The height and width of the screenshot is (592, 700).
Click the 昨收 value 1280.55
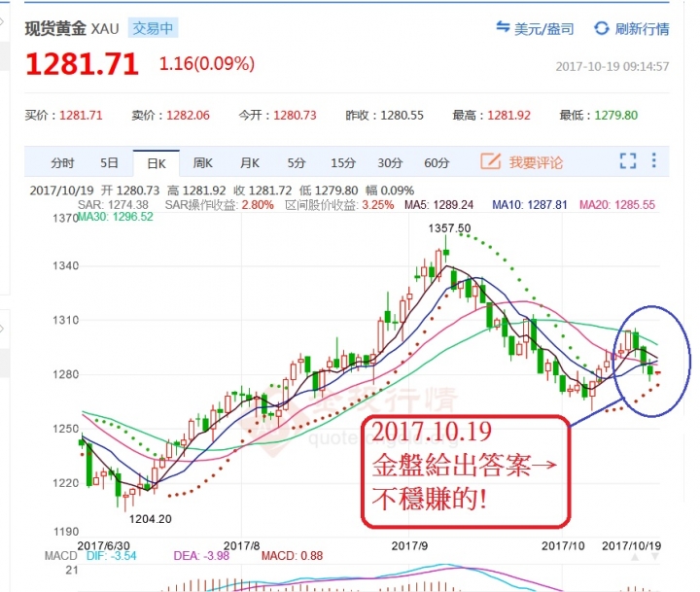(x=402, y=115)
